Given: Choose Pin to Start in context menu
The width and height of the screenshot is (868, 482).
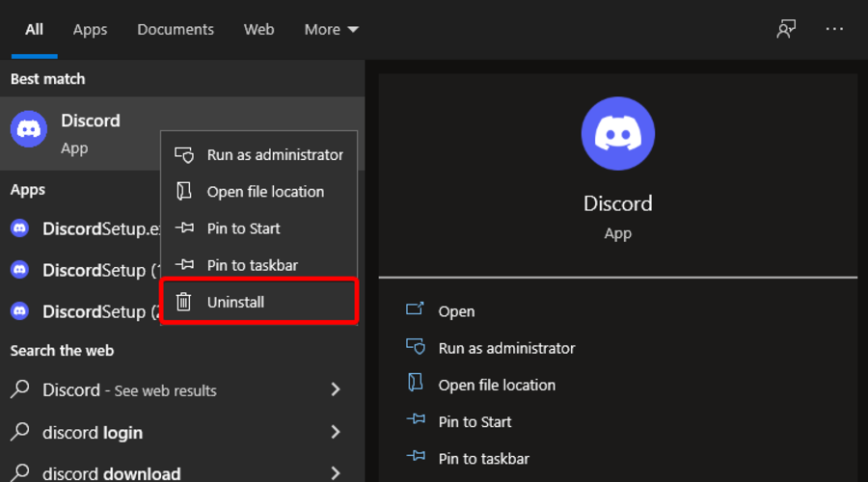Looking at the screenshot, I should point(258,228).
